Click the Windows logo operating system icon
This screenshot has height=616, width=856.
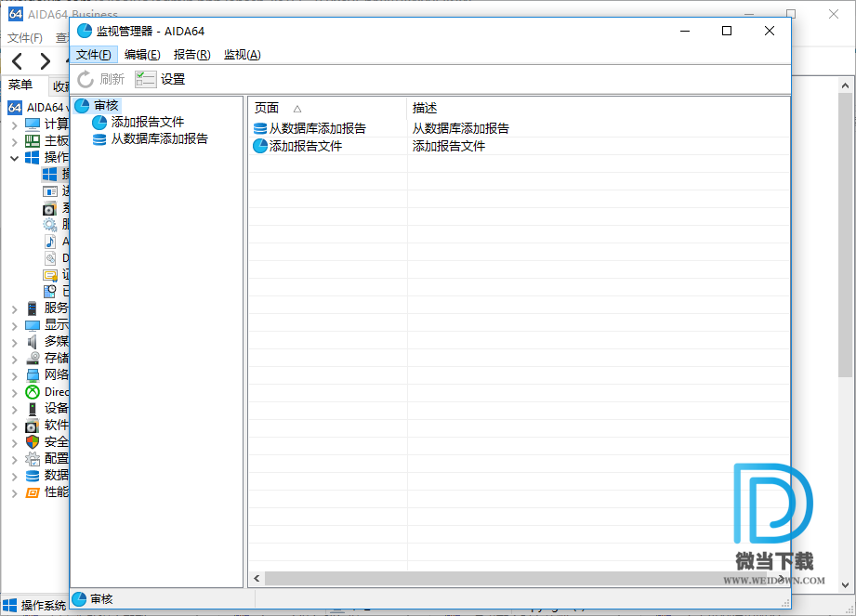33,158
